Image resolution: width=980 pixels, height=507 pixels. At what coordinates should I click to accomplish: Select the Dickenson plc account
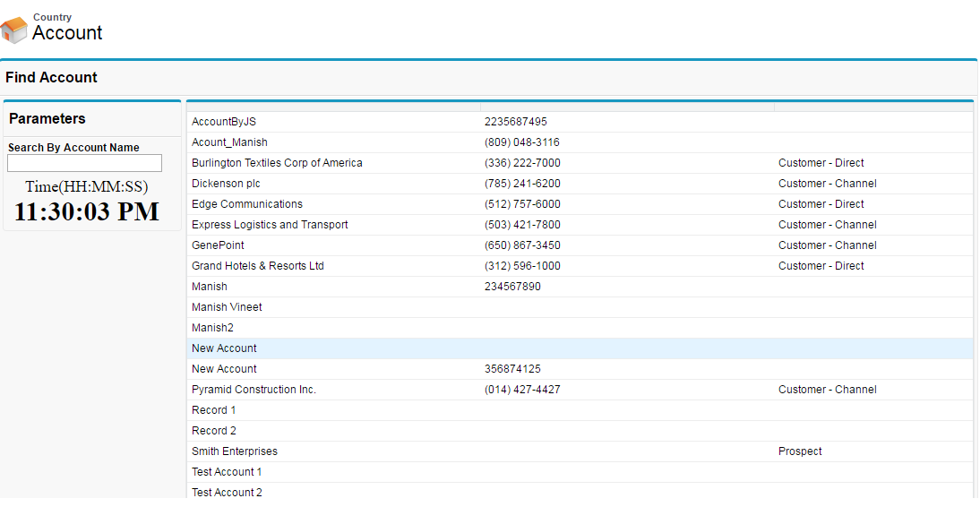[x=226, y=184]
